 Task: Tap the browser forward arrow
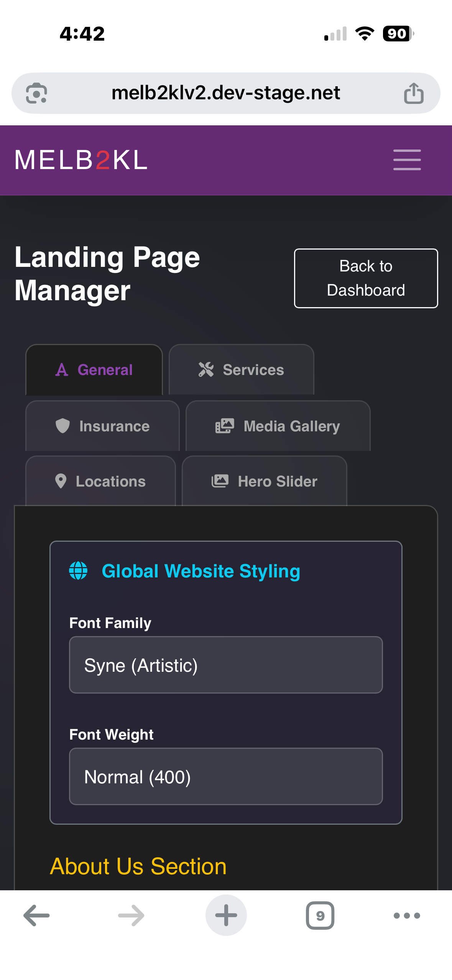click(x=131, y=915)
